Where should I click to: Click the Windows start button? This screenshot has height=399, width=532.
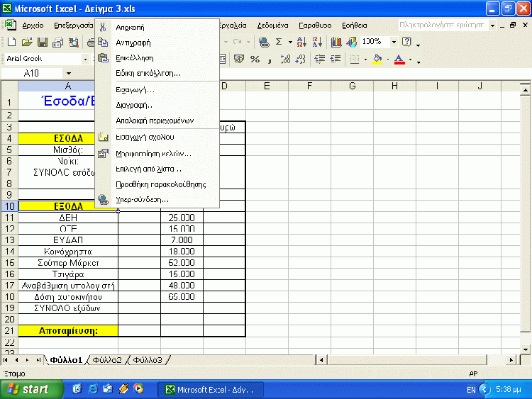coord(31,389)
